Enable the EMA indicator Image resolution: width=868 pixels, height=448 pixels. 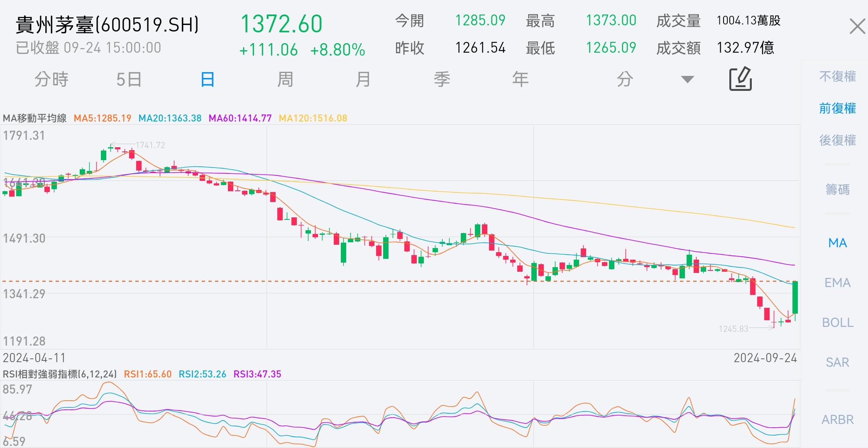point(837,283)
